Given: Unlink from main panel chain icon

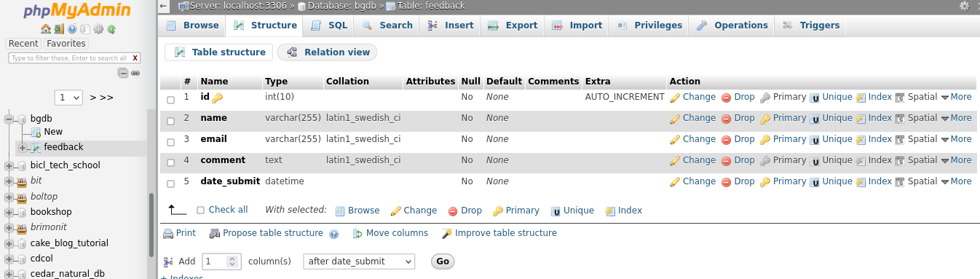Looking at the screenshot, I should (x=135, y=73).
